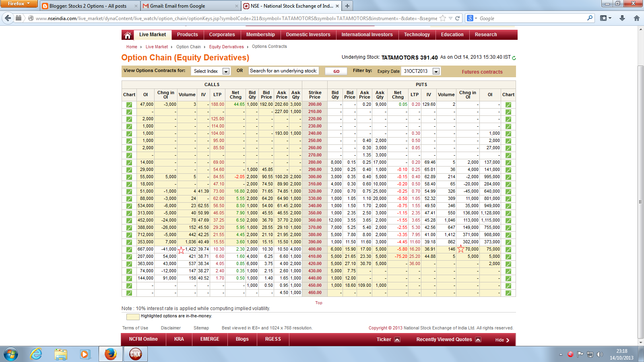Open calls chart icon for strike 250.00

129,141
